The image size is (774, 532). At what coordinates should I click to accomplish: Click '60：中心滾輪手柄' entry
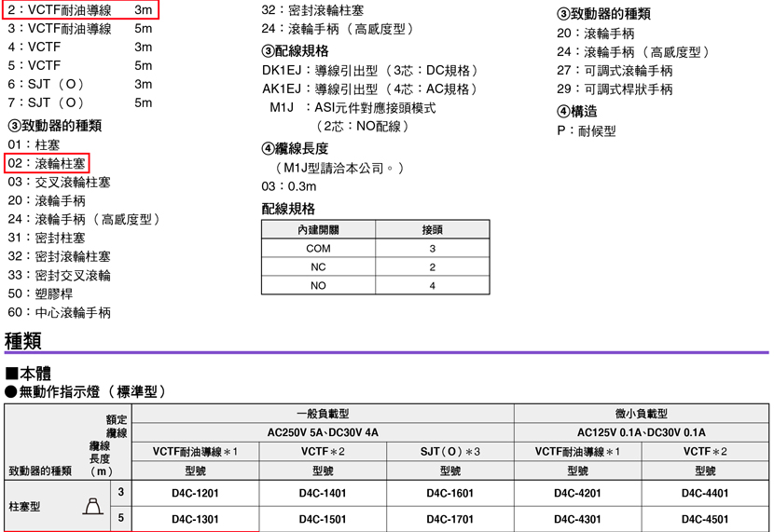pyautogui.click(x=60, y=313)
